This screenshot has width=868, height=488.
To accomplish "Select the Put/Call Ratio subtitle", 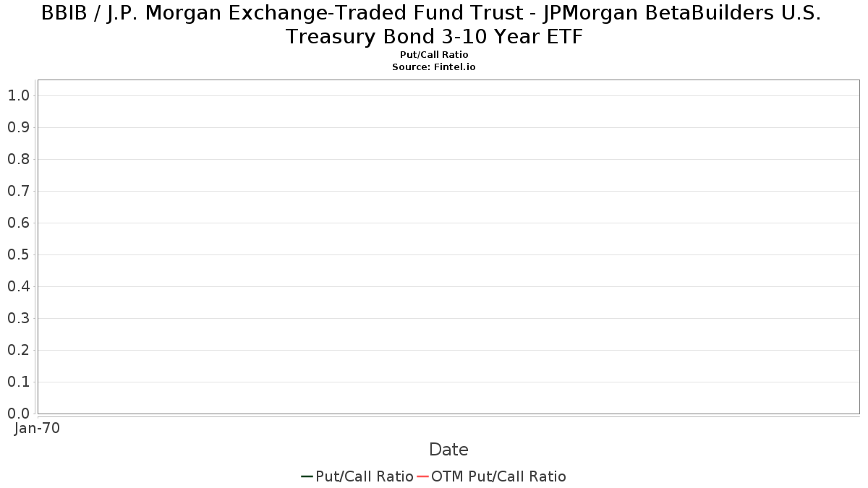I will [434, 55].
